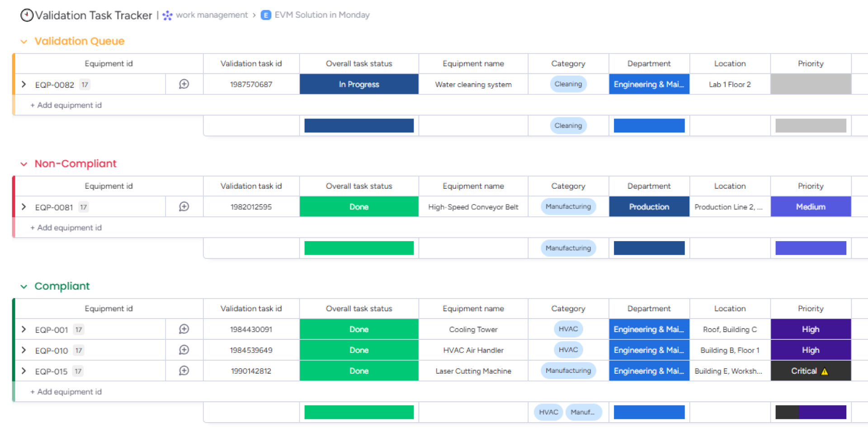Click Compliant department summary bar

pos(649,412)
